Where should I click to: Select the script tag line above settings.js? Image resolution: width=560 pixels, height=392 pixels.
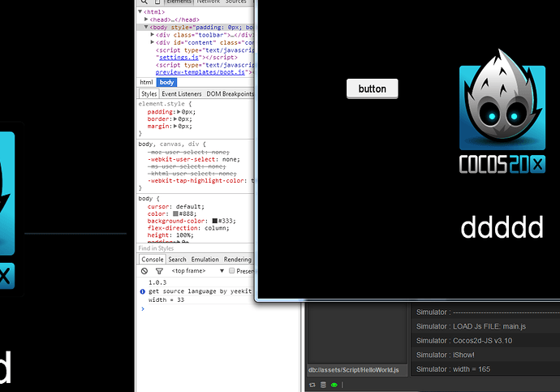[x=205, y=50]
